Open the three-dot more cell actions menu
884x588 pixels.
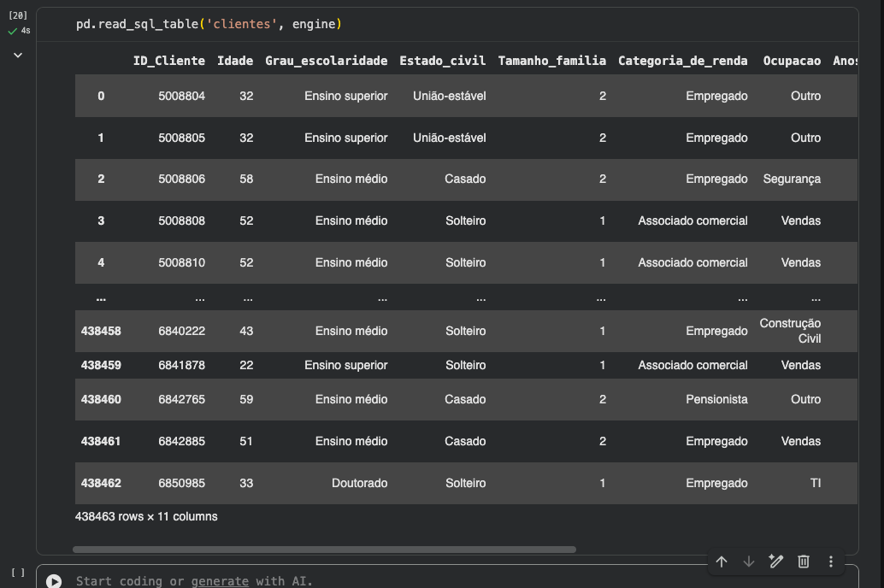[831, 562]
